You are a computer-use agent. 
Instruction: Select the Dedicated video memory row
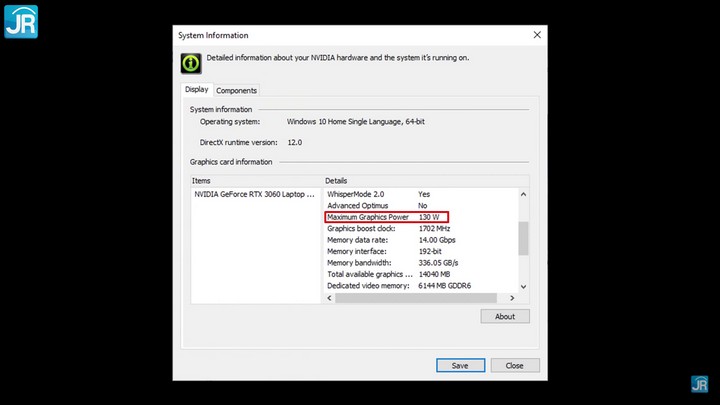click(421, 286)
